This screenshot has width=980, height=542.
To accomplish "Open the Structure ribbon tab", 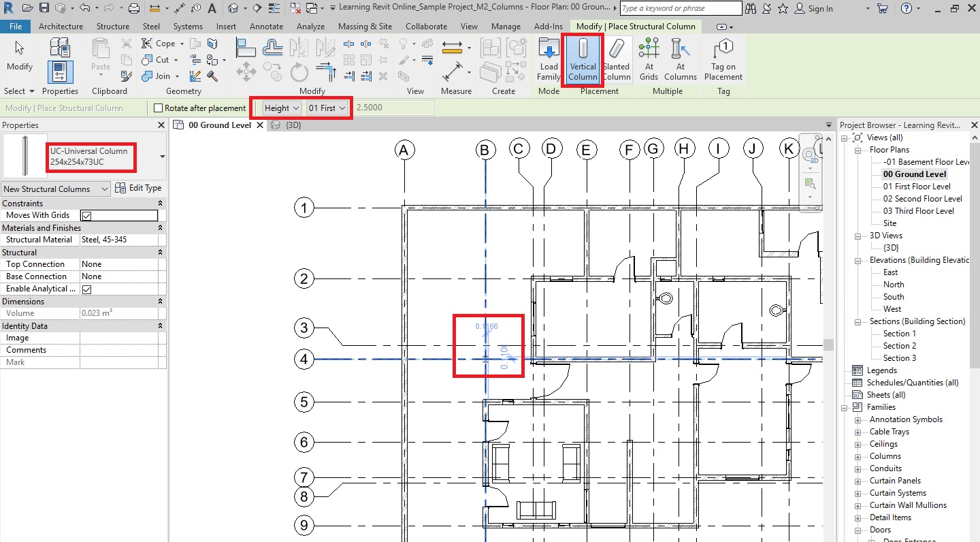I will coord(113,27).
